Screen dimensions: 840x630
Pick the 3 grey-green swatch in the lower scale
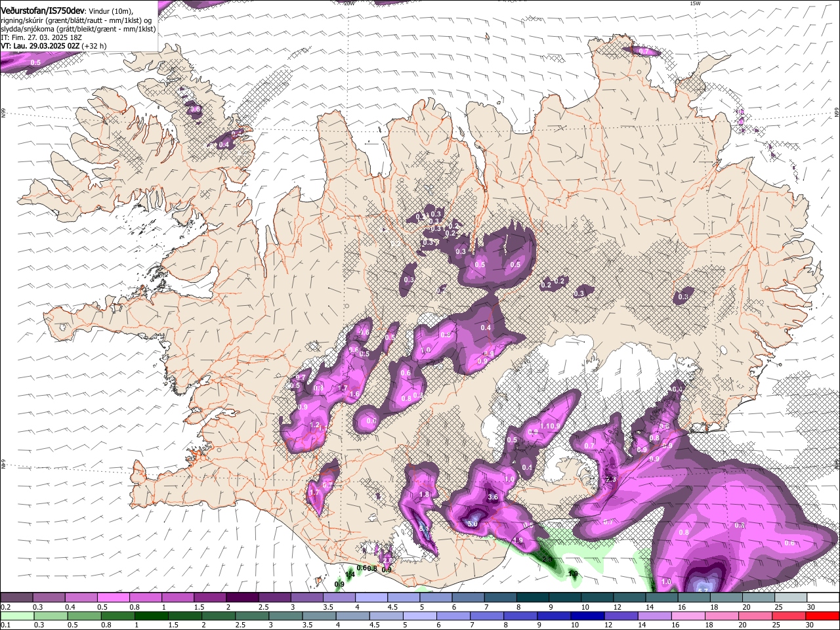285,616
